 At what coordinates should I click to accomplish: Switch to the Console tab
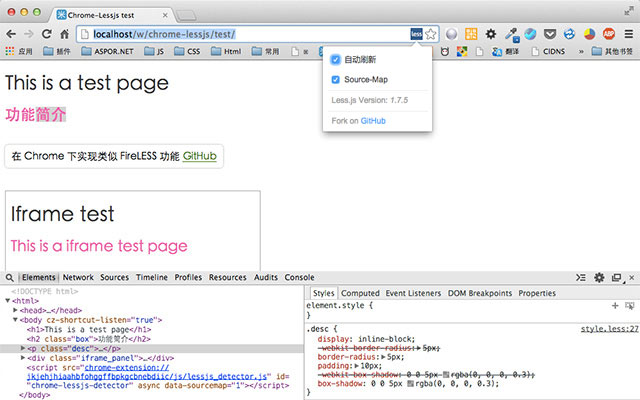tap(299, 278)
